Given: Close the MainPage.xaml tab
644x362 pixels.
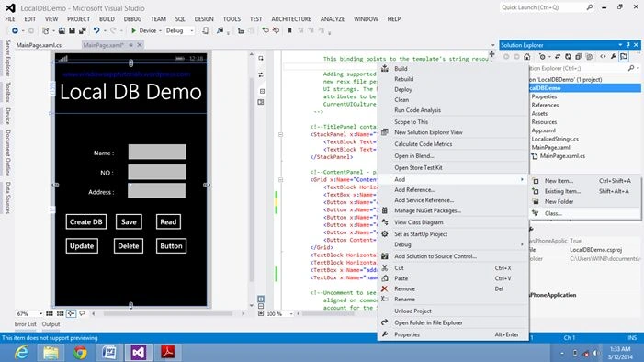Looking at the screenshot, I should 140,45.
